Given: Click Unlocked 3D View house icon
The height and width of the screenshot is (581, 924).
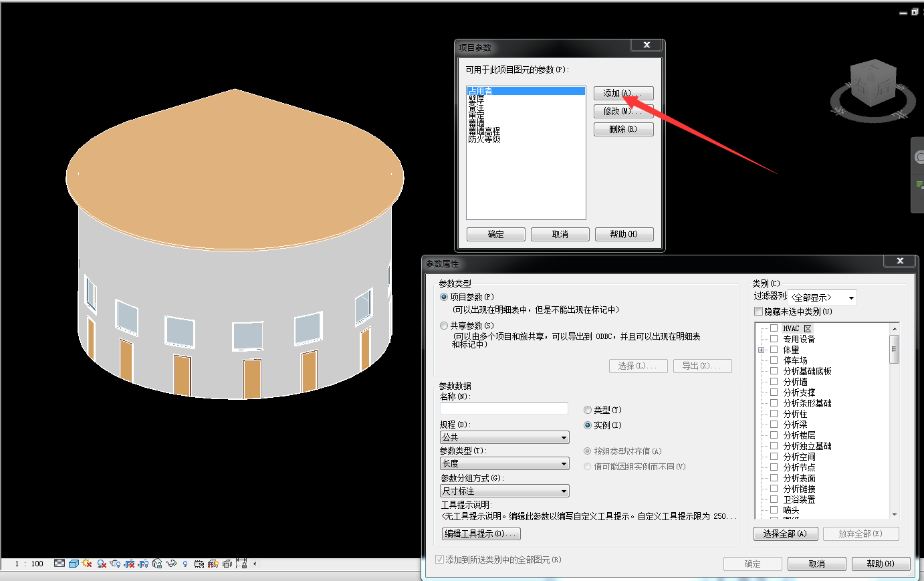Looking at the screenshot, I should click(157, 564).
